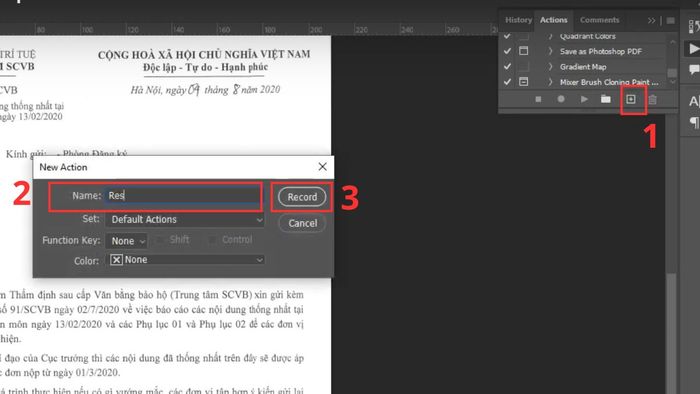Click the Hà Nội date line in document
The width and height of the screenshot is (700, 394).
(205, 90)
